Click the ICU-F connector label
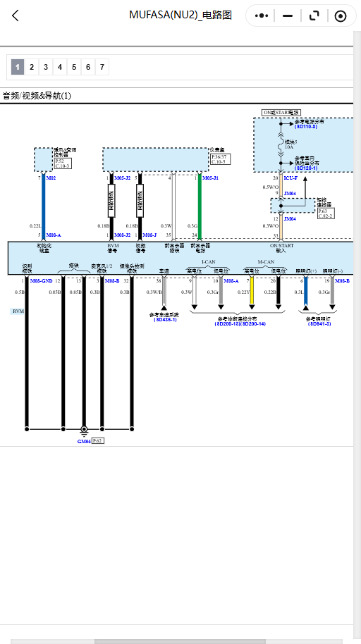Viewport: 361px width, 644px height. tap(290, 178)
